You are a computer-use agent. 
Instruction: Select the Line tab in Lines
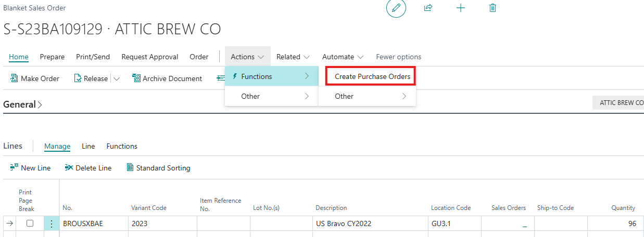point(89,146)
